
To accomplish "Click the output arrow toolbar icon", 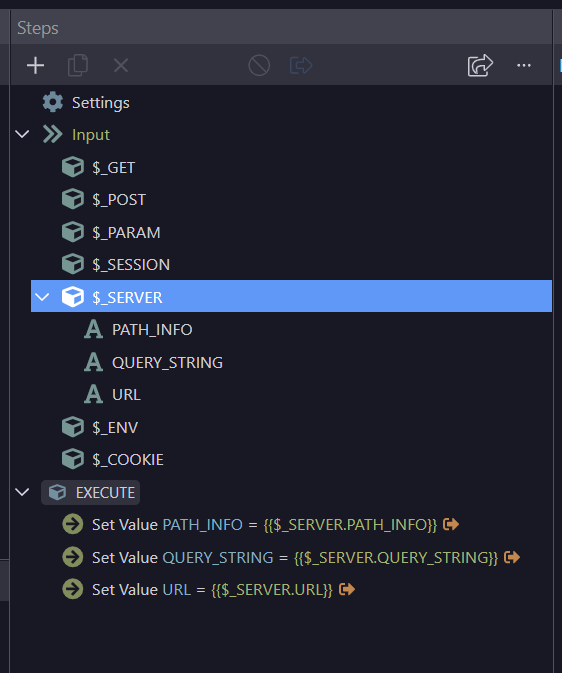I will pos(301,65).
